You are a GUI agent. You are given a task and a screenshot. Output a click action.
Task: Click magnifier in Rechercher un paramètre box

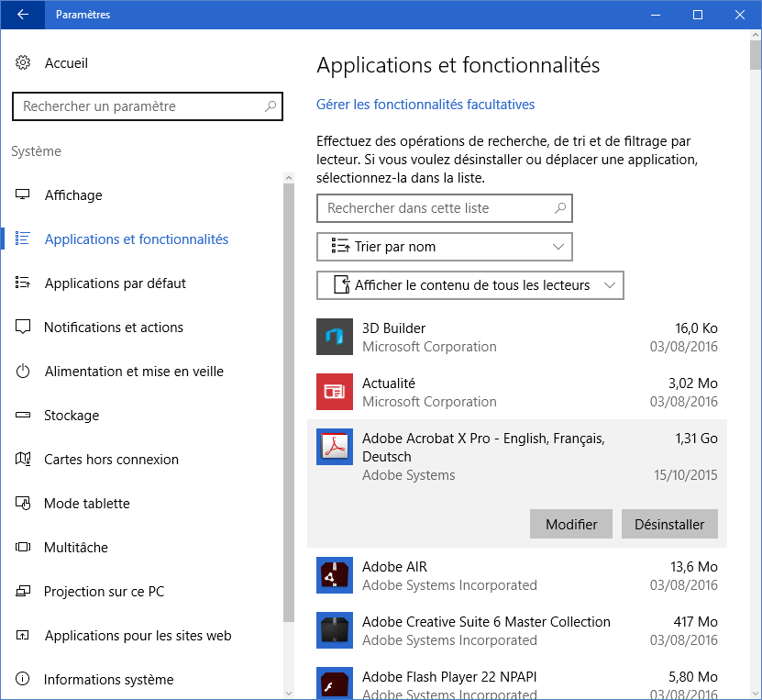271,106
